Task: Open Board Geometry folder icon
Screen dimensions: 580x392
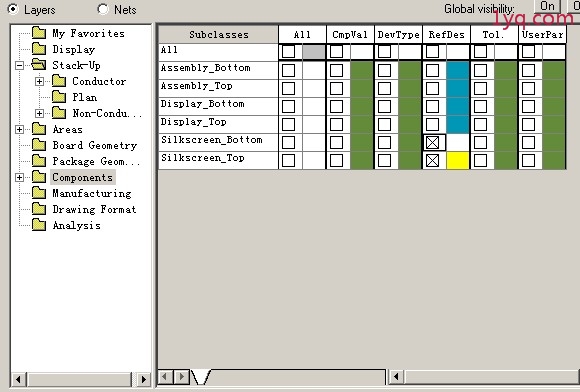Action: pyautogui.click(x=39, y=145)
